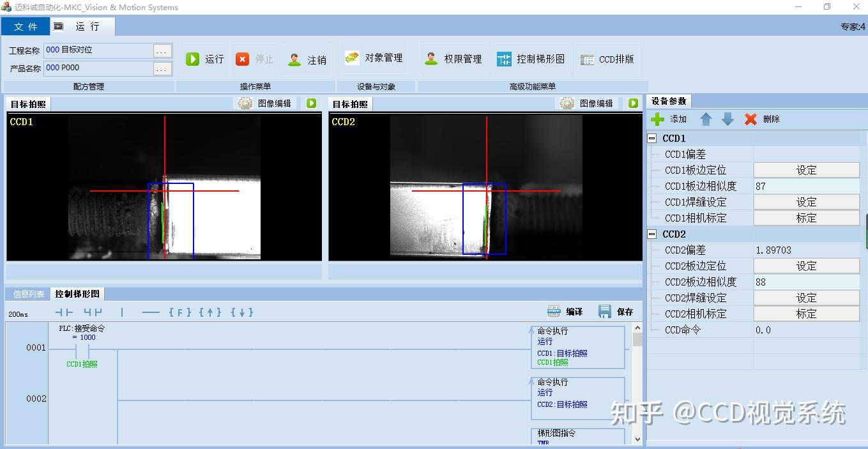Move parameter down with blue arrow
This screenshot has height=449, width=868.
click(727, 119)
